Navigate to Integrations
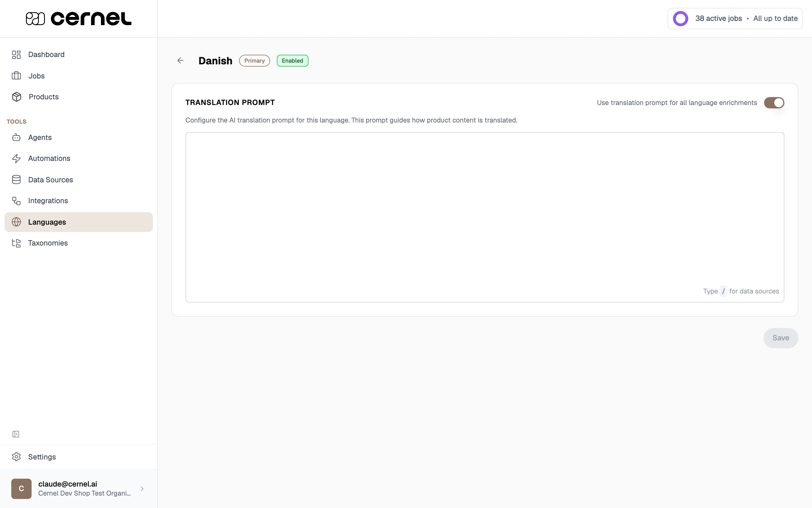This screenshot has height=508, width=812. click(78, 201)
